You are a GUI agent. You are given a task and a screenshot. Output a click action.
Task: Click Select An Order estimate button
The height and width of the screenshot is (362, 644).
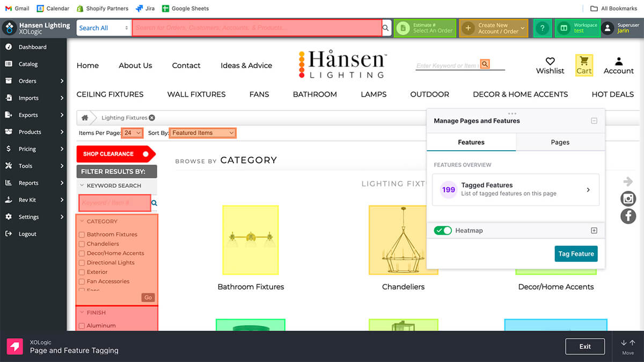[425, 28]
